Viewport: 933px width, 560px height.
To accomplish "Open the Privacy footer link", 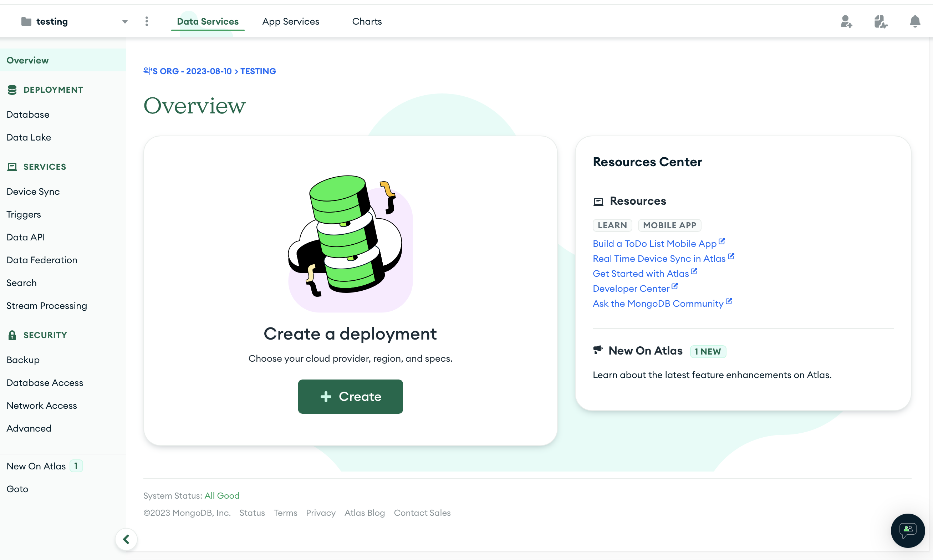I will 321,513.
